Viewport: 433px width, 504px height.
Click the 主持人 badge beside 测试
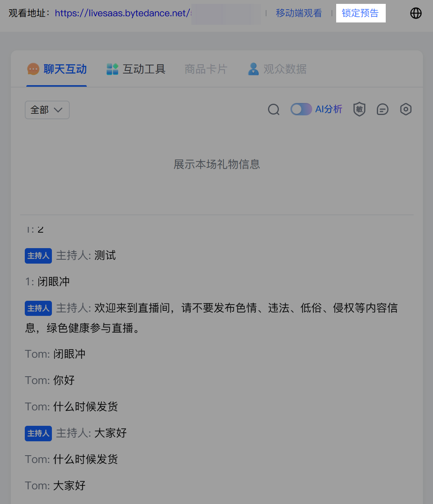[38, 256]
